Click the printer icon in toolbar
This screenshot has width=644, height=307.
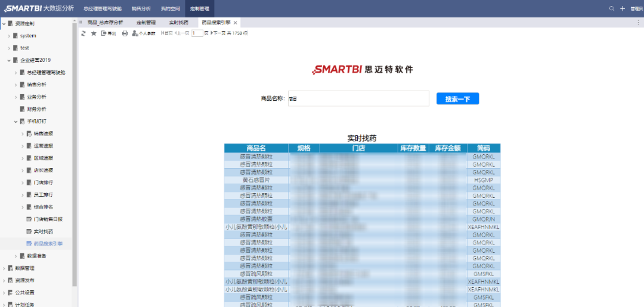click(125, 33)
